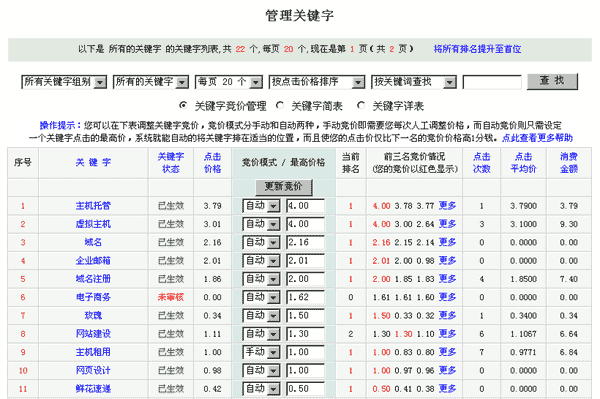Open 所有关键字组别 dropdown

pyautogui.click(x=64, y=82)
